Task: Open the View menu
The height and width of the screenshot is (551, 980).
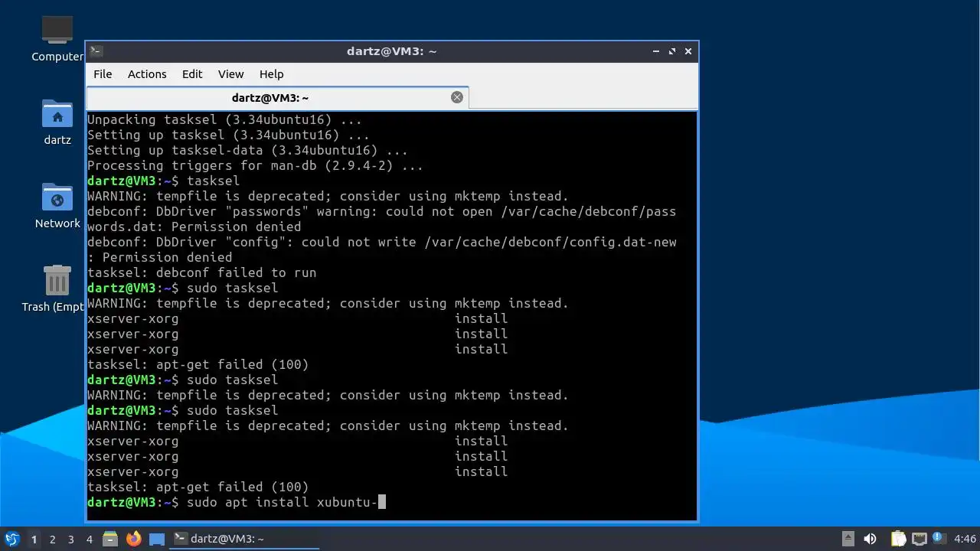Action: (x=230, y=74)
